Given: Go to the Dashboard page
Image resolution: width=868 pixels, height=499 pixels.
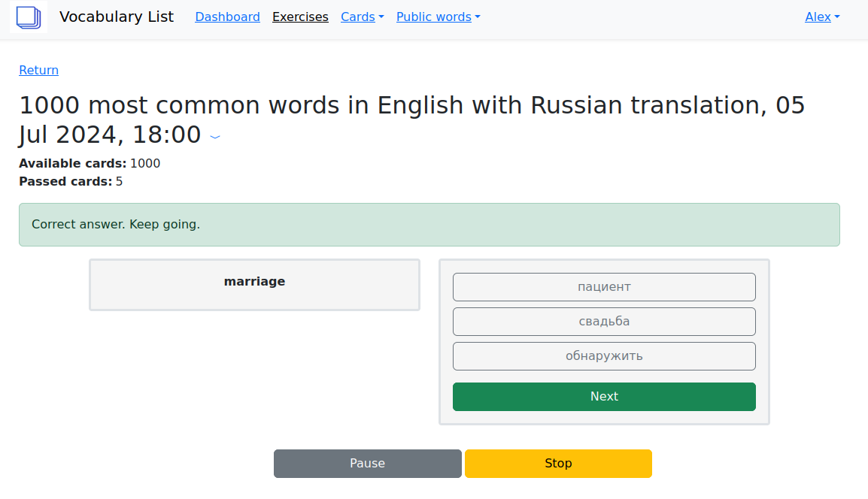Looking at the screenshot, I should point(227,17).
